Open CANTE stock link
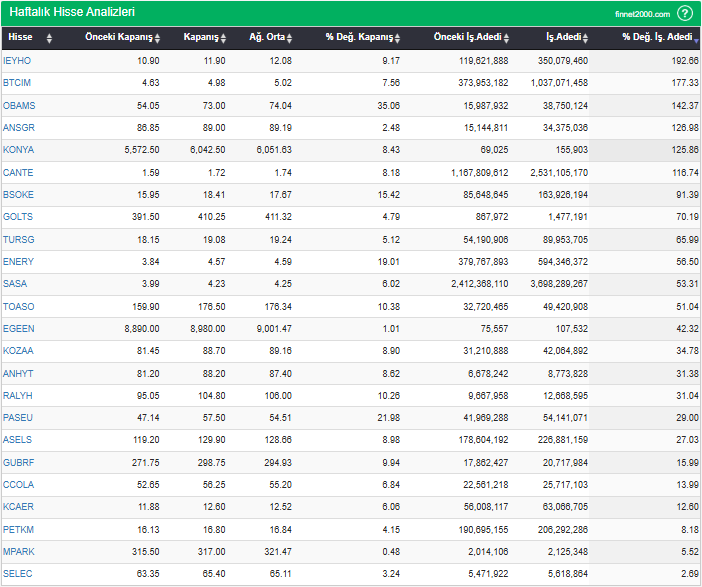 (18, 172)
